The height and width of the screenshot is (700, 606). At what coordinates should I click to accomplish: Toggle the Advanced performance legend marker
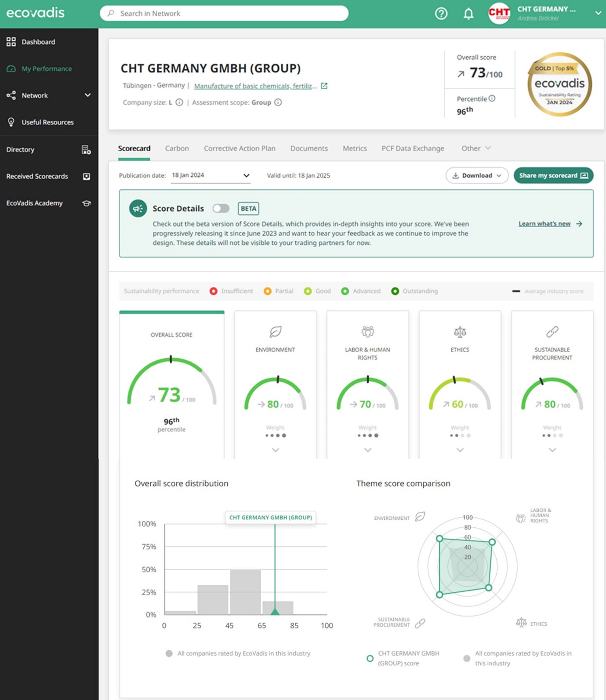point(345,291)
